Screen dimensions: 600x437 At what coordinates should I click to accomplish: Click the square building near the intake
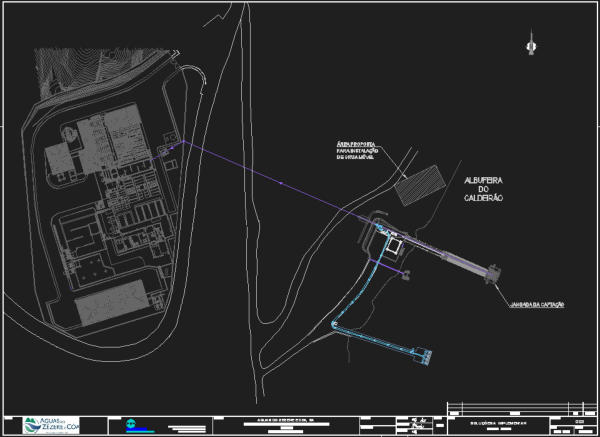tap(397, 243)
